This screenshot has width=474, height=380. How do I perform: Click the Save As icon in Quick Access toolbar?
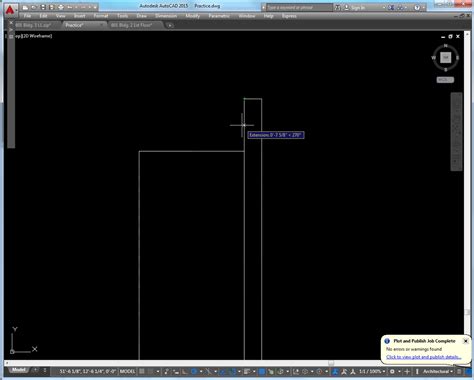click(x=52, y=7)
